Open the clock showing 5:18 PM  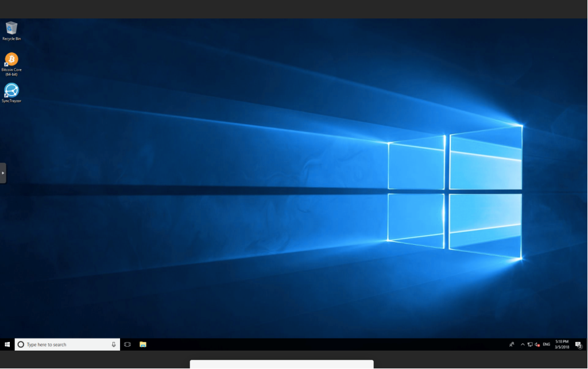coord(562,345)
